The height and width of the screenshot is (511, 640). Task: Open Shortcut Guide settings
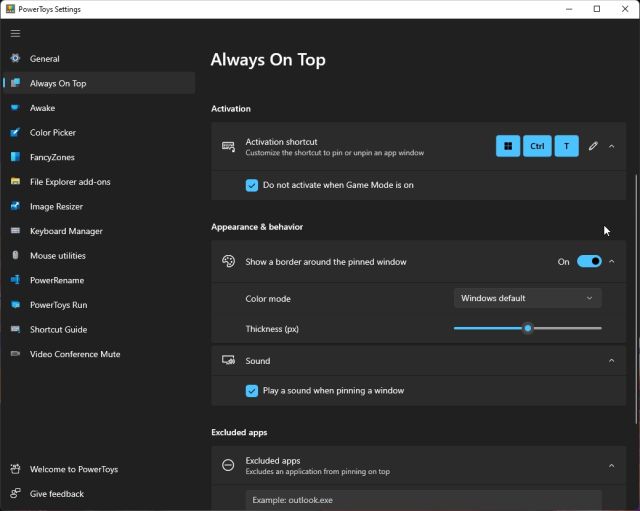tap(99, 329)
